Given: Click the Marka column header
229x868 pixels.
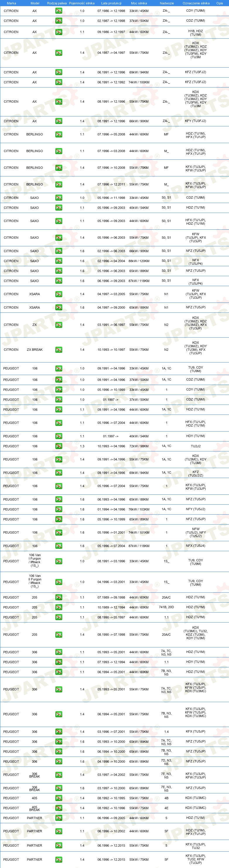Looking at the screenshot, I should pyautogui.click(x=11, y=4).
